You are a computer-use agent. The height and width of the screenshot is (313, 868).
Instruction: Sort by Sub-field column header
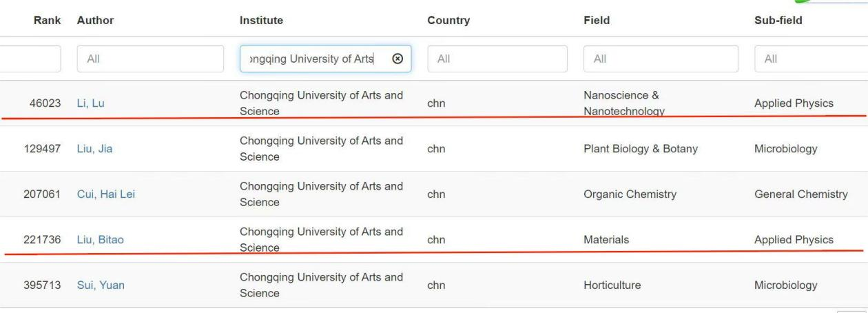778,21
